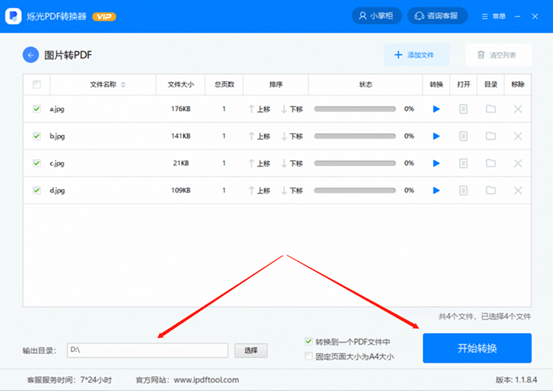This screenshot has height=391, width=553.
Task: Move a.jpg up with 上移
Action: pyautogui.click(x=259, y=109)
